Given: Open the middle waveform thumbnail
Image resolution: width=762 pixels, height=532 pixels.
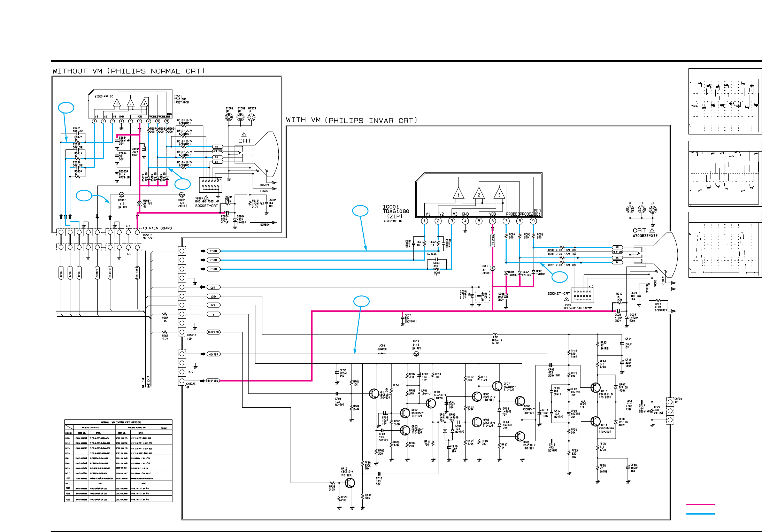Looking at the screenshot, I should pyautogui.click(x=725, y=174).
